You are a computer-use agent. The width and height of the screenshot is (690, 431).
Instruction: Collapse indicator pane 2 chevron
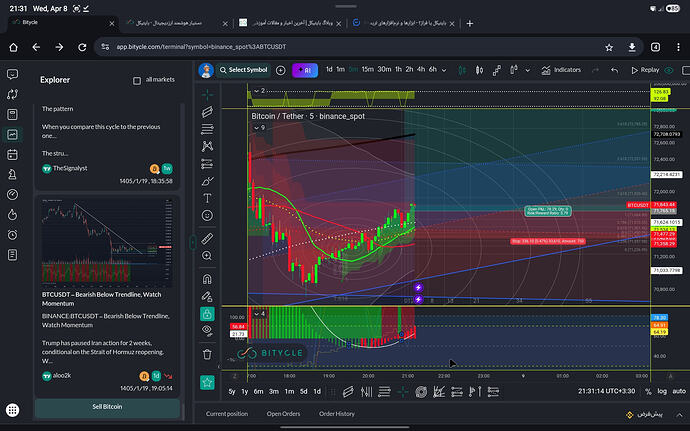[256, 91]
